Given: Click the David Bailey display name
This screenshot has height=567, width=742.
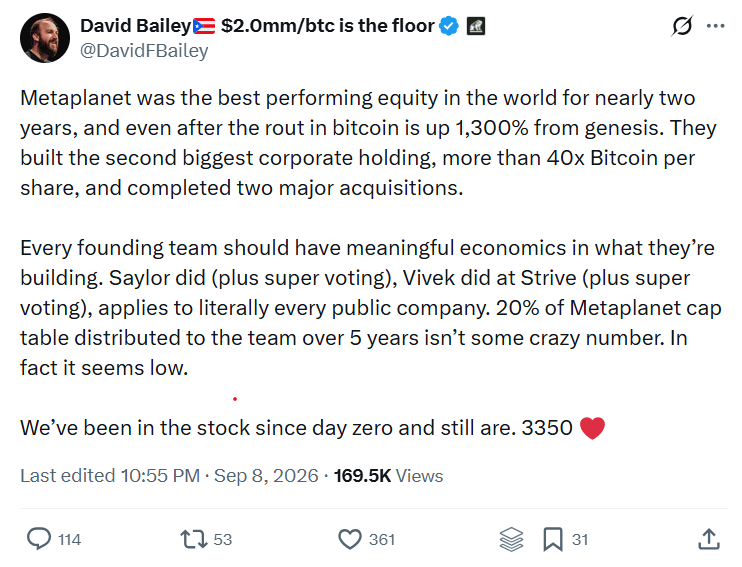Looking at the screenshot, I should click(135, 26).
